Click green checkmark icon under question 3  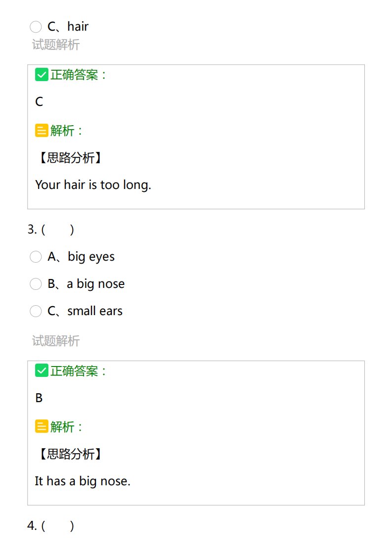click(x=42, y=371)
